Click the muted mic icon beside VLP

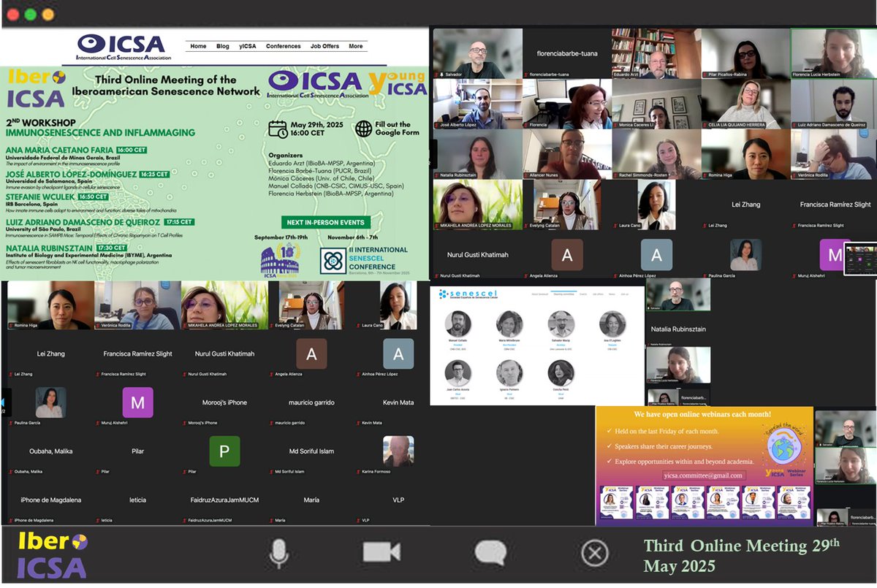[357, 520]
